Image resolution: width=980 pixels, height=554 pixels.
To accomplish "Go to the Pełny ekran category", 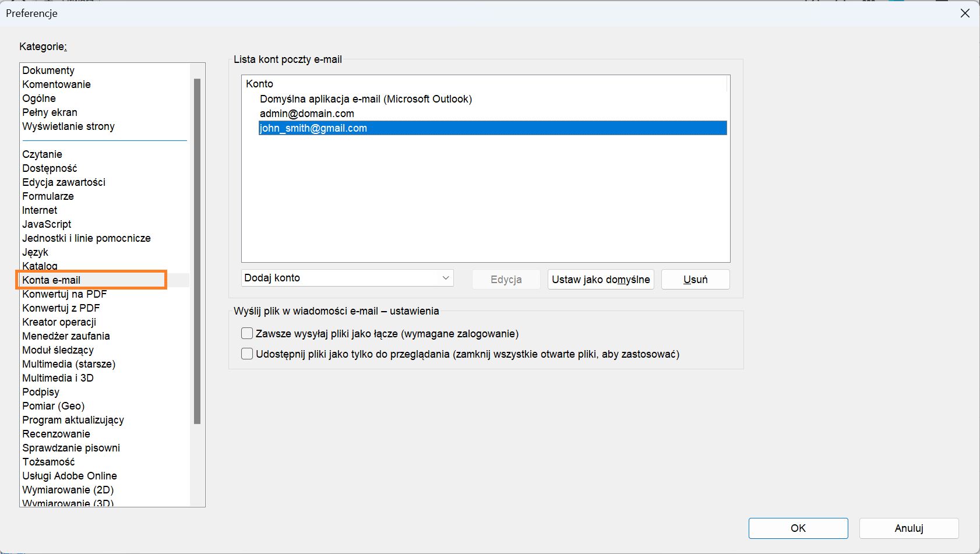I will [50, 112].
